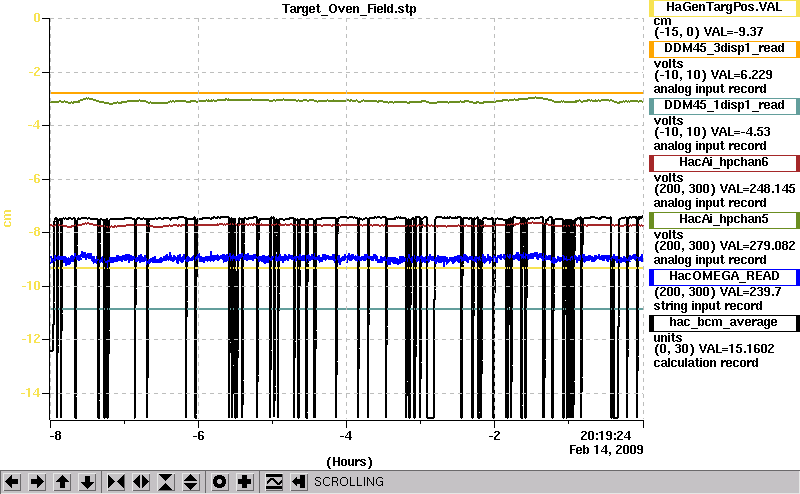The image size is (800, 494).
Task: Click the Feb 14, 2009 date label
Action: coord(606,450)
